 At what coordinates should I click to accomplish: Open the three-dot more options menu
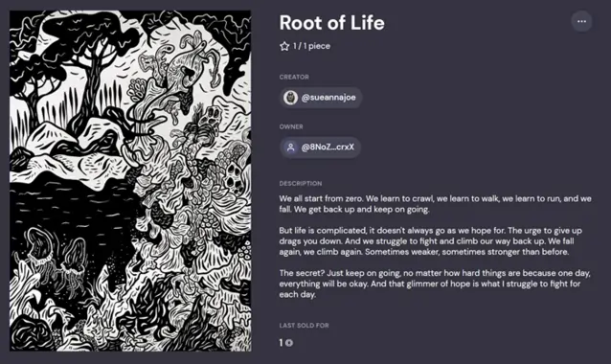(x=581, y=21)
